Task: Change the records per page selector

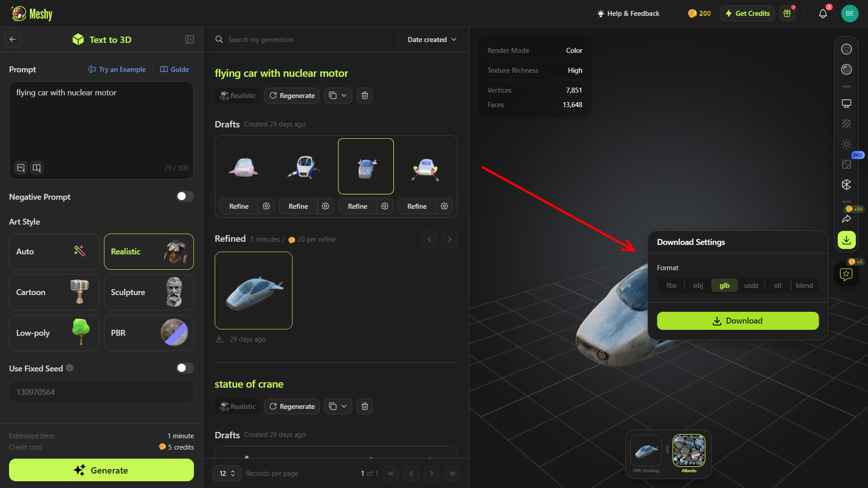Action: click(227, 473)
